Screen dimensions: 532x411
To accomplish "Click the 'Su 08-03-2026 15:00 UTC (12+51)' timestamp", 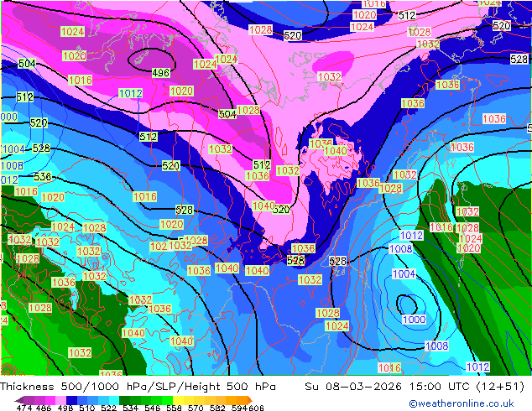I will click(x=415, y=387).
